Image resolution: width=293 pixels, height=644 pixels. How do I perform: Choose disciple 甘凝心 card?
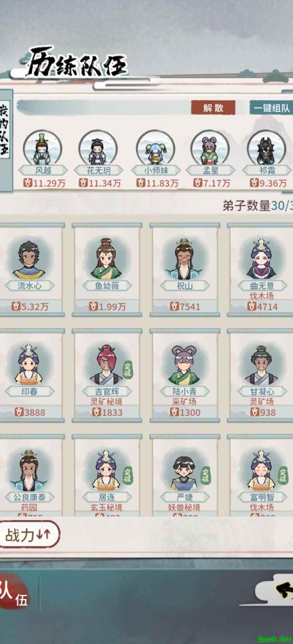261,375
